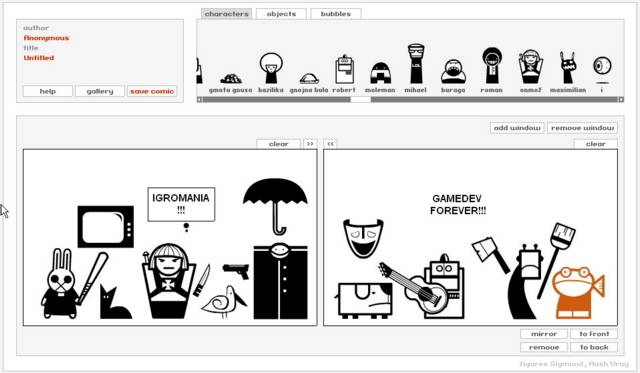The width and height of the screenshot is (640, 373).
Task: Select the television object in left panel
Action: [106, 226]
